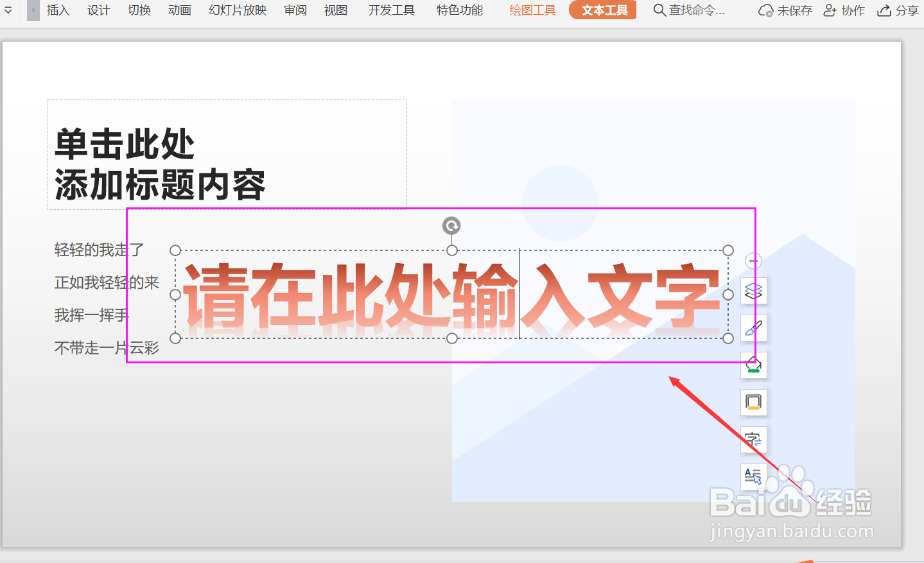The image size is (924, 563).
Task: Expand the quick access dropdown arrow
Action: (x=8, y=10)
